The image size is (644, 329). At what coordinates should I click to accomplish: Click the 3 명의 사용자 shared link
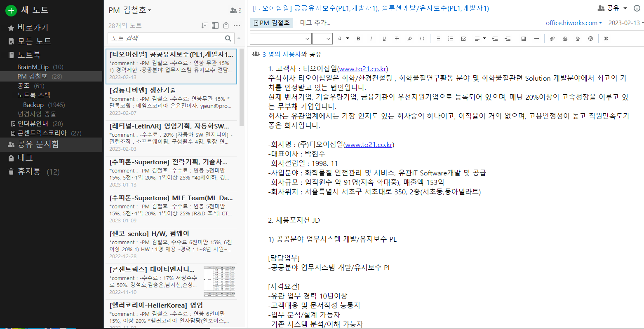click(x=282, y=54)
